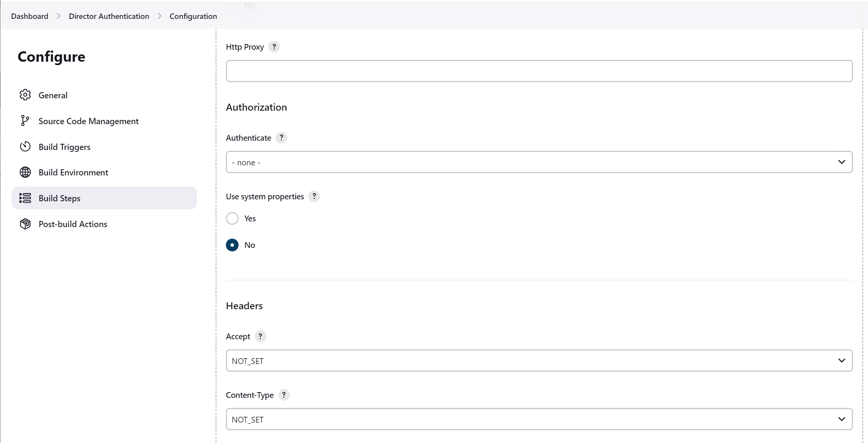Show help for Use system properties

tap(314, 197)
